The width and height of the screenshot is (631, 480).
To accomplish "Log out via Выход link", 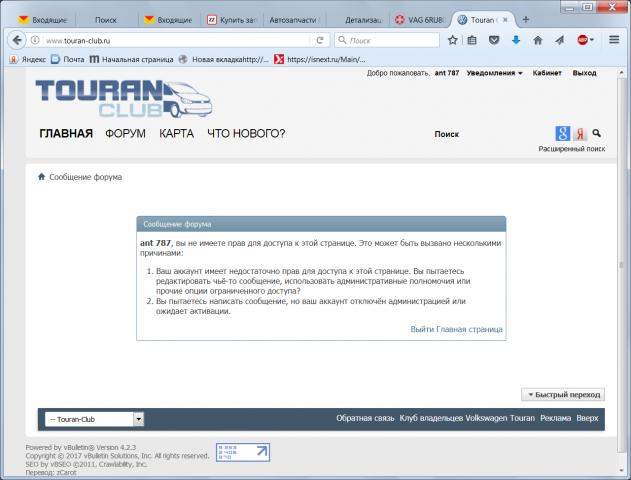I will tap(584, 73).
